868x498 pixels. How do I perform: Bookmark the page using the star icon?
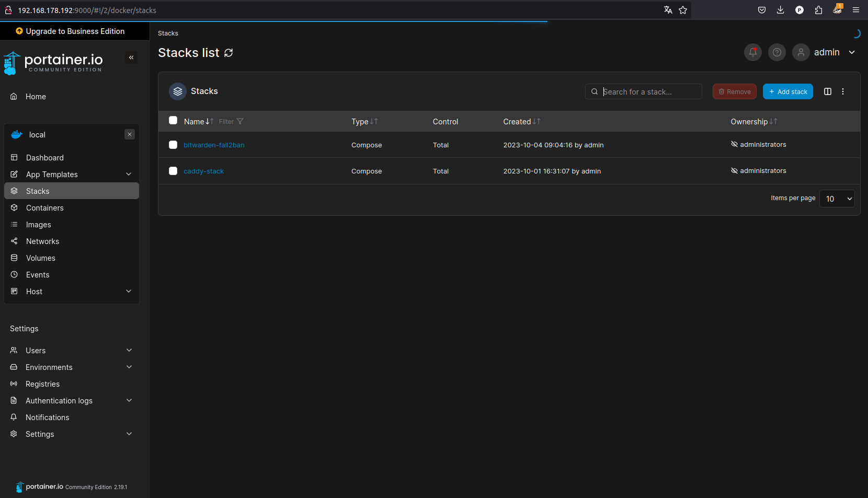[682, 10]
